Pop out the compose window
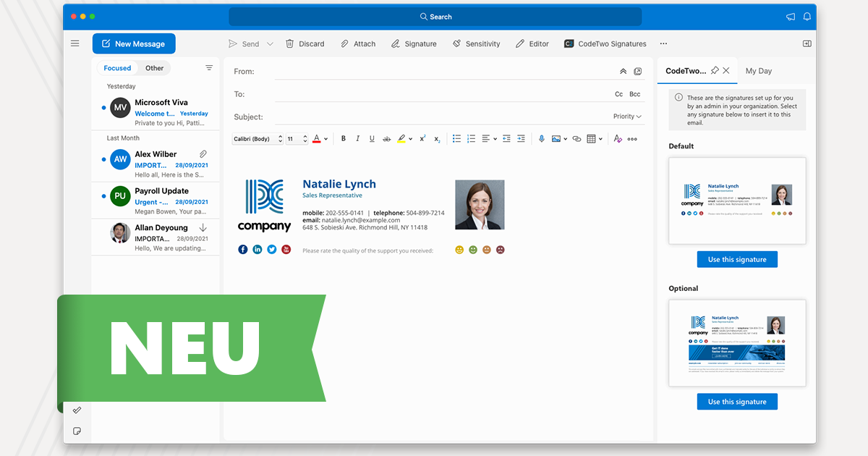Image resolution: width=868 pixels, height=456 pixels. 637,72
